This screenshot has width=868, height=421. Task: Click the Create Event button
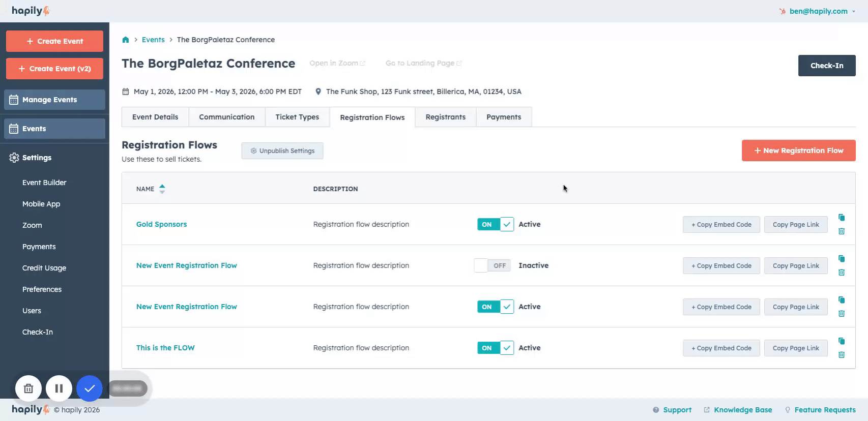pyautogui.click(x=54, y=41)
